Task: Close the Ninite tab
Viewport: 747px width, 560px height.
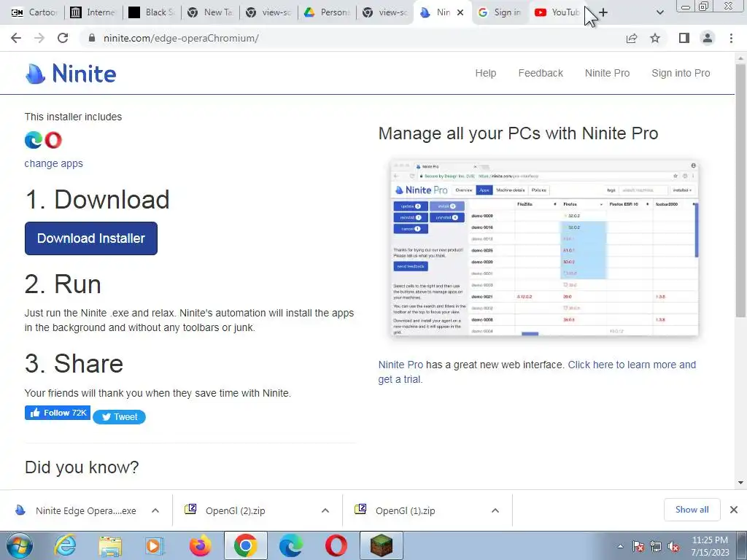Action: [460, 12]
